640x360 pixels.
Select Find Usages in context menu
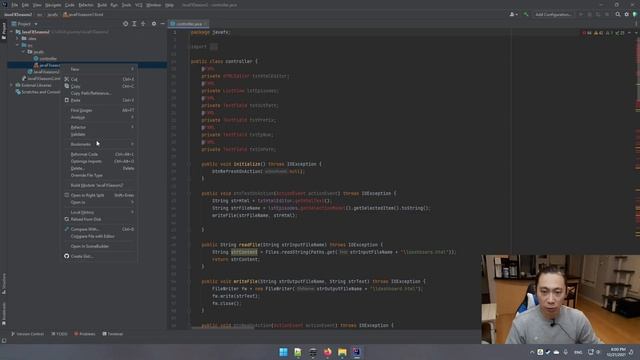[100, 110]
